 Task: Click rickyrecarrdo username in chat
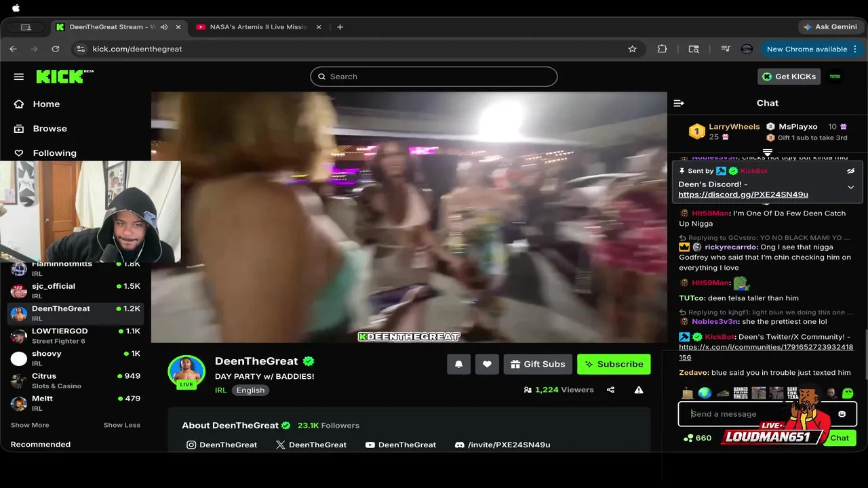click(x=731, y=247)
